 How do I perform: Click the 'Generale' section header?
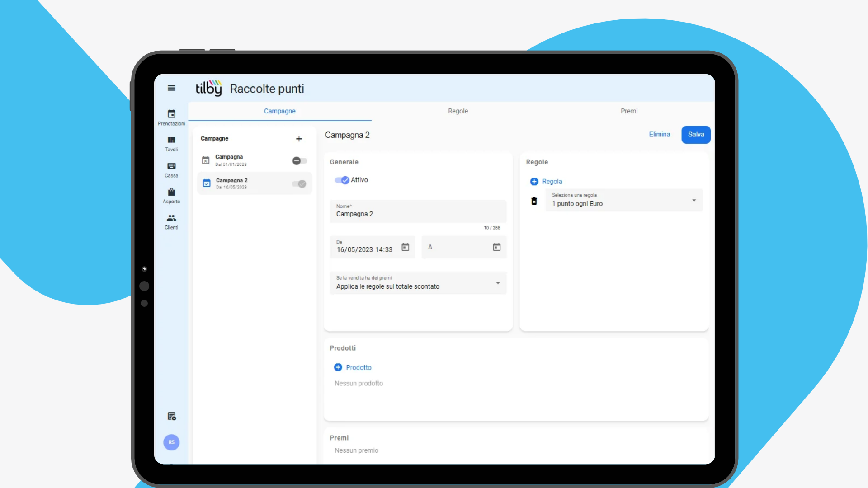tap(344, 162)
